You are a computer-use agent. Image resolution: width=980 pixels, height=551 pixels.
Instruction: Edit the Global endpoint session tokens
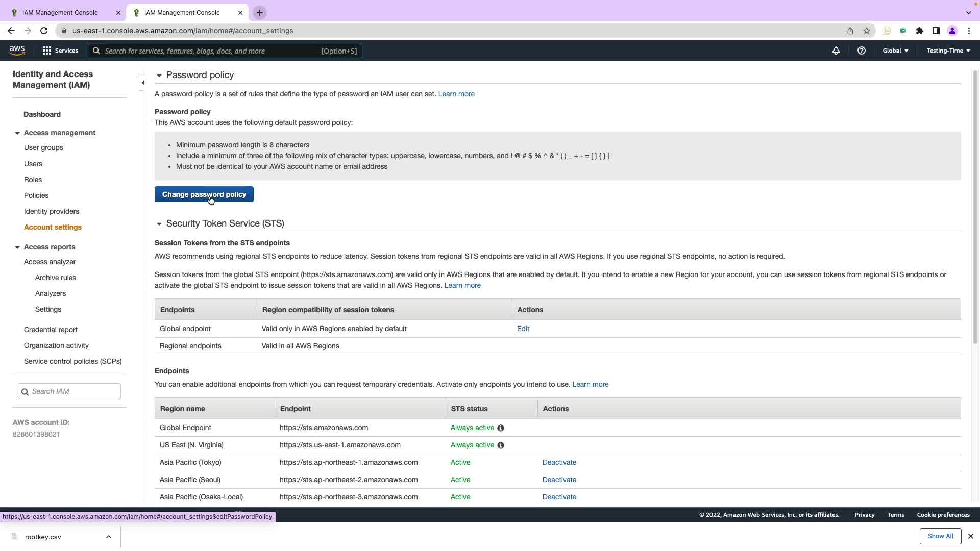[x=523, y=329]
